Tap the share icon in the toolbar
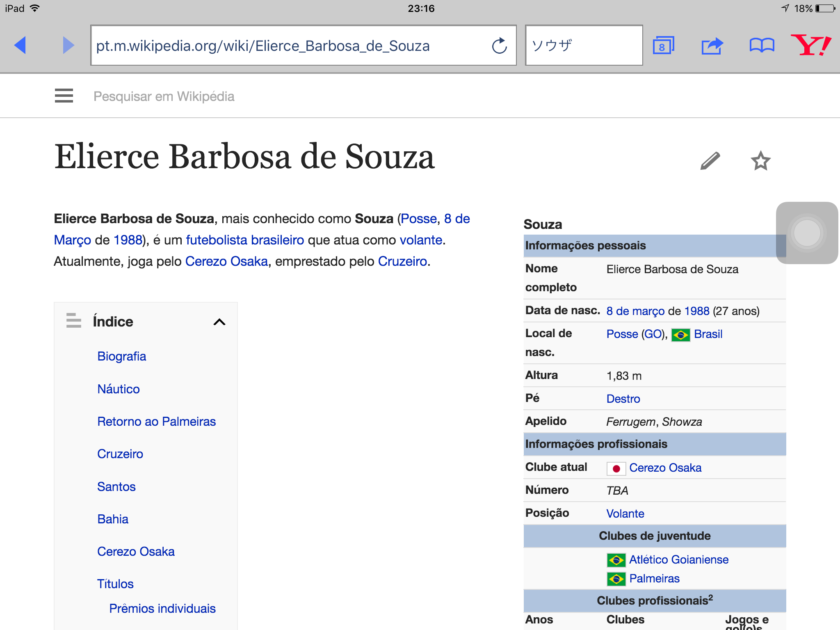Screen dimensions: 840x630 712,46
